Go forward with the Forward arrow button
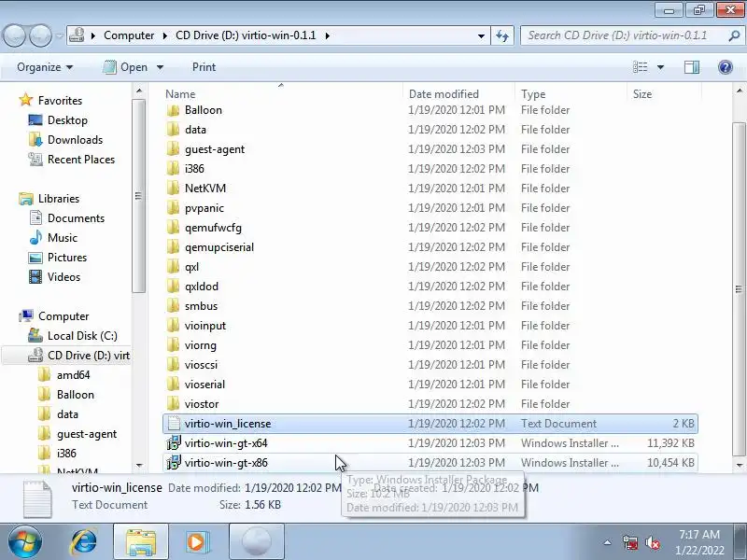This screenshot has height=560, width=747. pos(40,35)
